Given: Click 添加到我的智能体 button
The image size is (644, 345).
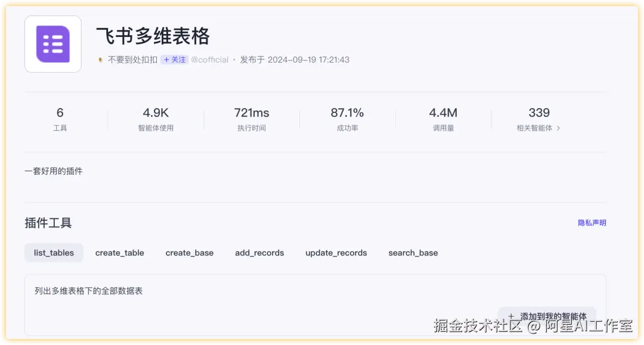Looking at the screenshot, I should pos(547,316).
